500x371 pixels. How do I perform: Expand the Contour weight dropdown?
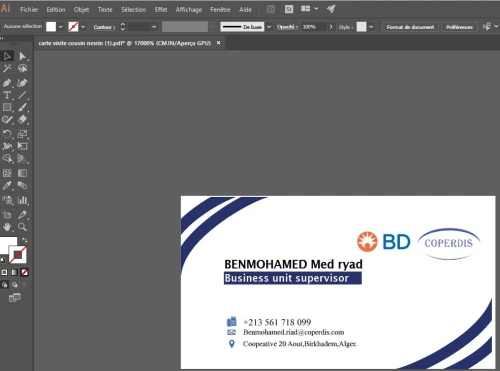coord(154,27)
